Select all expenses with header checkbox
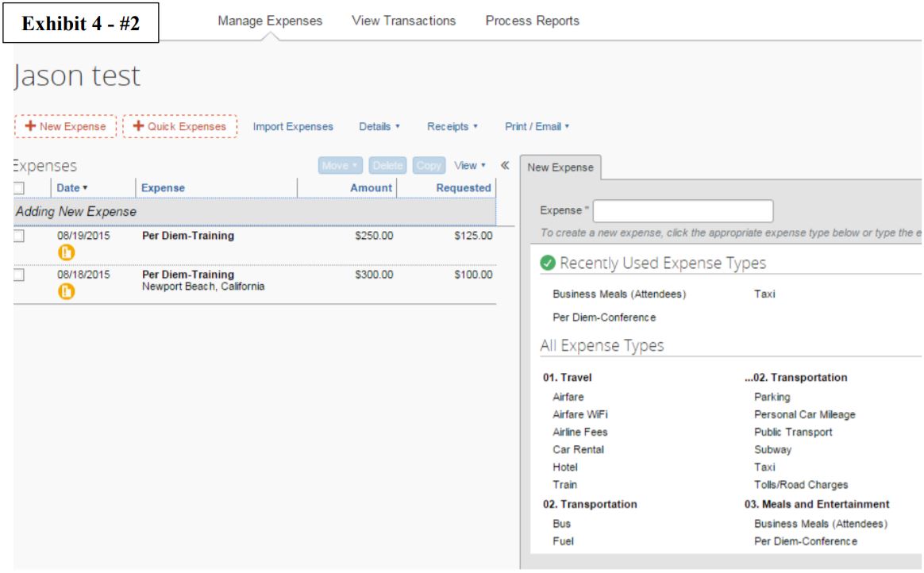924x573 pixels. point(19,188)
